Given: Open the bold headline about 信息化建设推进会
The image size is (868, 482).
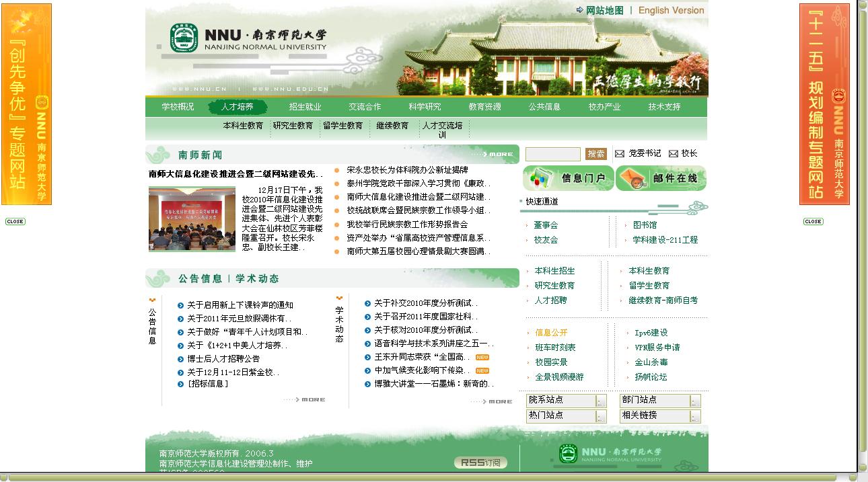Looking at the screenshot, I should pos(236,174).
